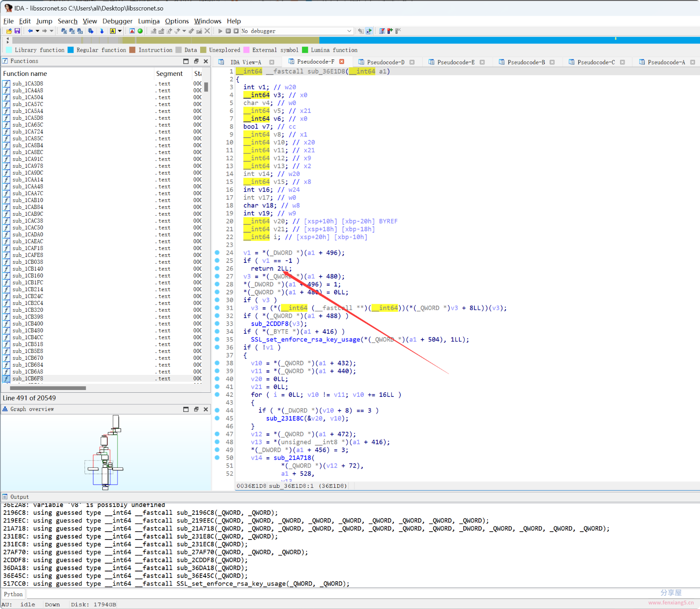Click the Regular function blue legend swatch
This screenshot has width=700, height=609.
click(x=71, y=50)
